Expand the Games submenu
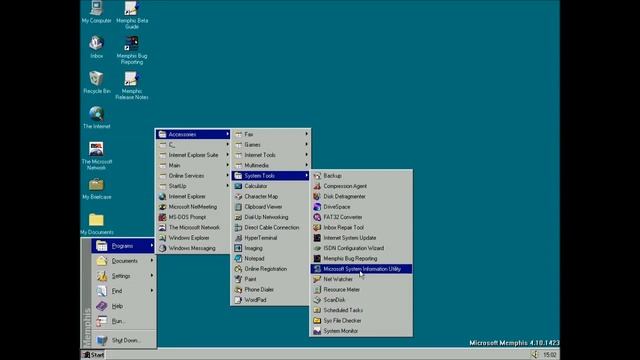 tap(271, 144)
